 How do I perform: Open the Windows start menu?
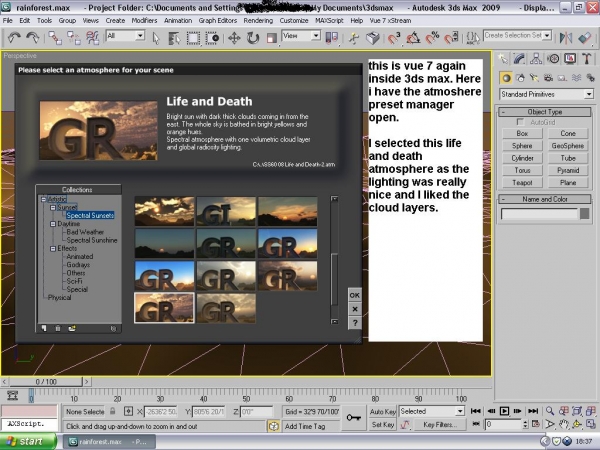(x=28, y=442)
